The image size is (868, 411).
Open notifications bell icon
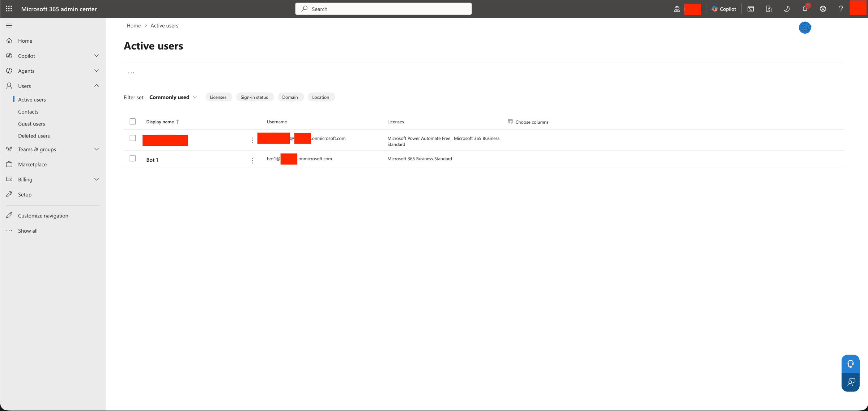click(x=805, y=9)
